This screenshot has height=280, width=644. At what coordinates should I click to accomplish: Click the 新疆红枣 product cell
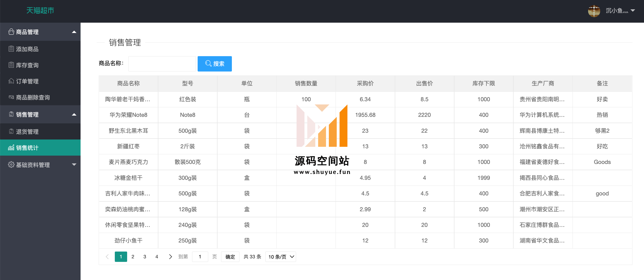point(128,146)
